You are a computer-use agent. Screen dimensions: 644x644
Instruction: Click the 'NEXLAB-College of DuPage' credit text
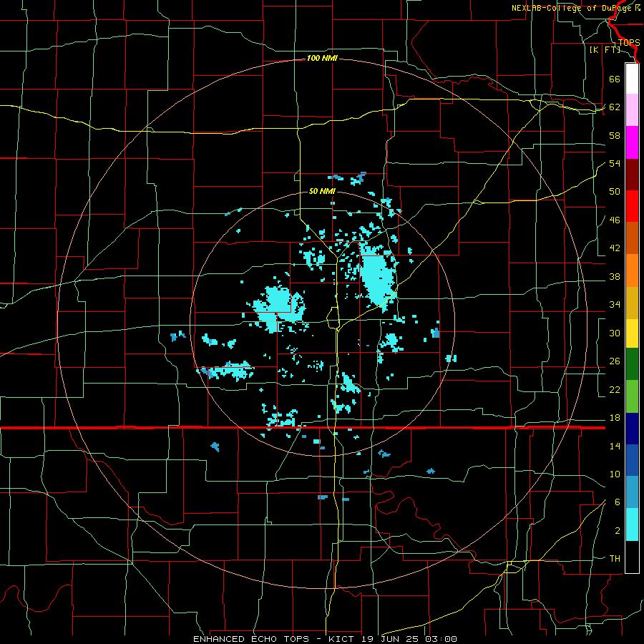[x=570, y=8]
